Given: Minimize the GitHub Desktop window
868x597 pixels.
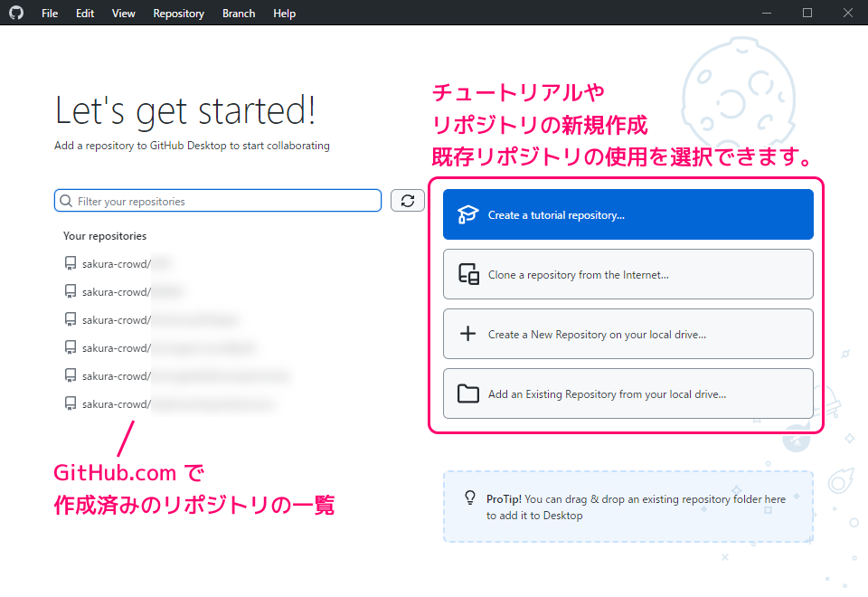Looking at the screenshot, I should tap(767, 13).
